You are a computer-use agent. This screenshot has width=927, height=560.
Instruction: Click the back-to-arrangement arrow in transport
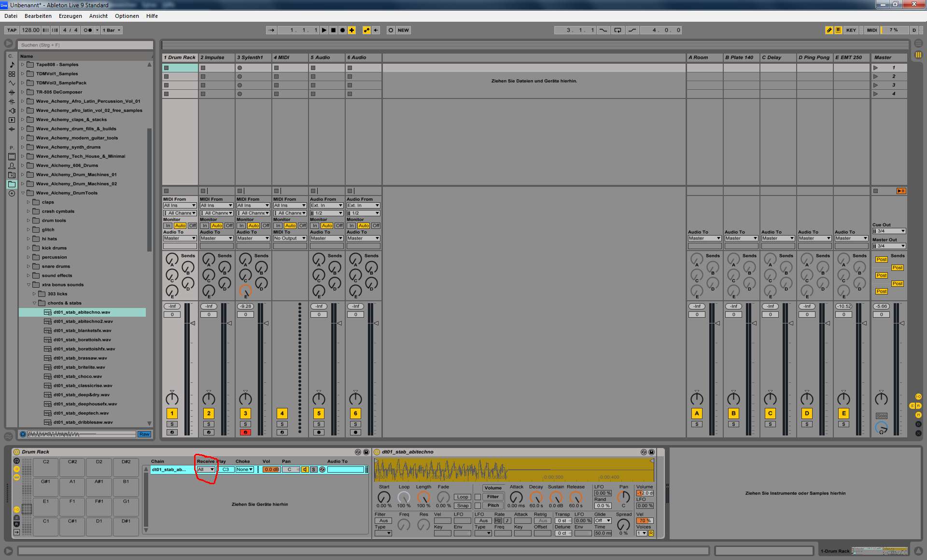[x=376, y=30]
